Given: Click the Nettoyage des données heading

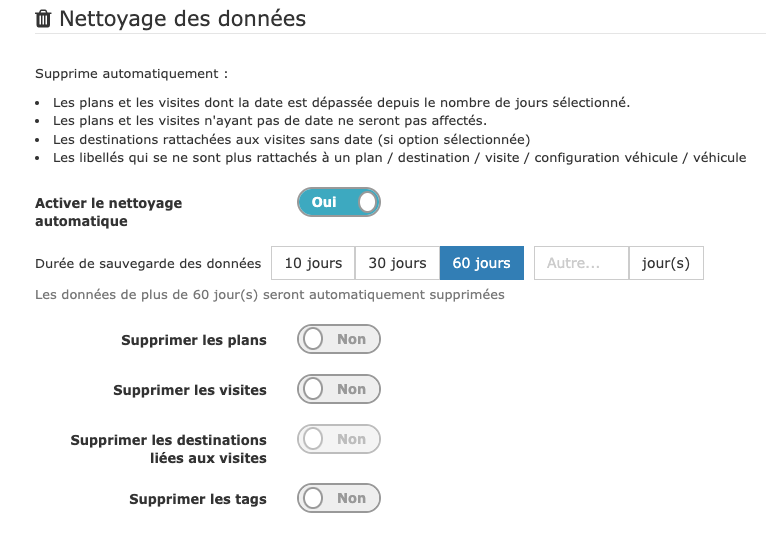Looking at the screenshot, I should point(183,19).
